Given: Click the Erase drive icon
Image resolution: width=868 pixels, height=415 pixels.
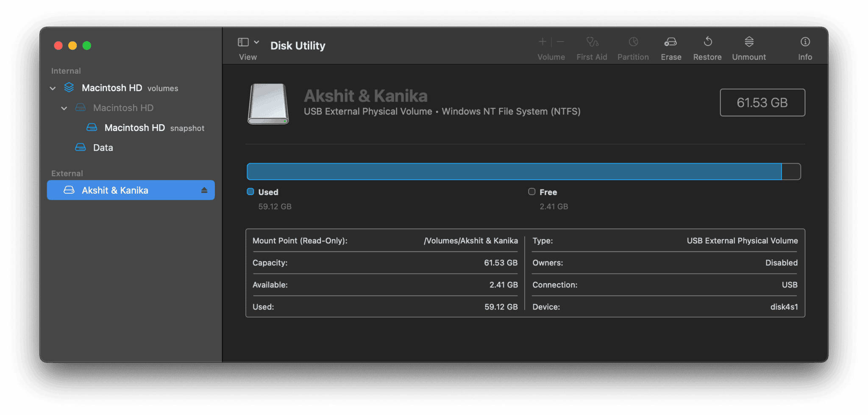Looking at the screenshot, I should 670,42.
